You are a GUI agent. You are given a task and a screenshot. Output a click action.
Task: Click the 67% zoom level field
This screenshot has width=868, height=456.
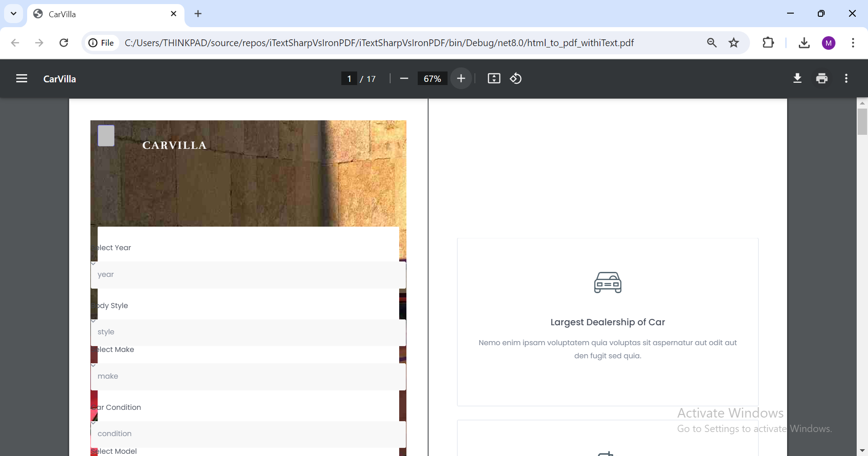click(x=432, y=79)
